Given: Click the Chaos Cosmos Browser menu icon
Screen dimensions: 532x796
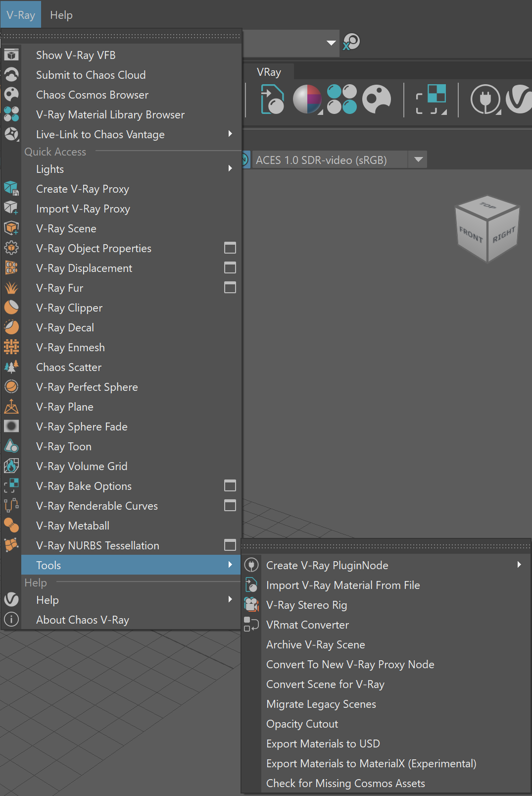Looking at the screenshot, I should 11,95.
